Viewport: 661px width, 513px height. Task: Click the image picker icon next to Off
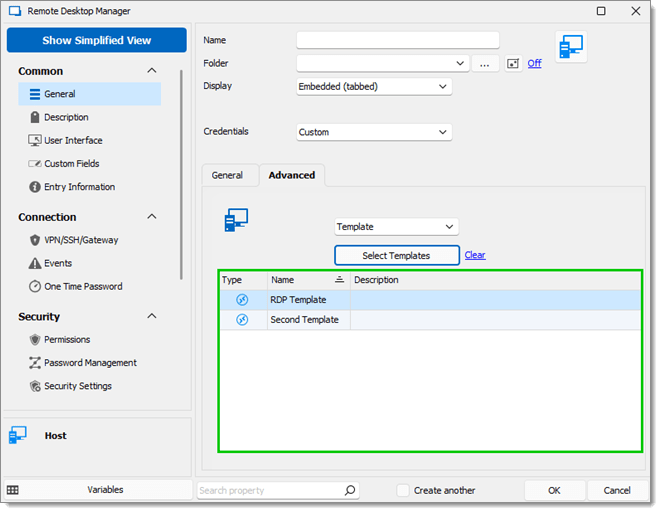(x=513, y=64)
